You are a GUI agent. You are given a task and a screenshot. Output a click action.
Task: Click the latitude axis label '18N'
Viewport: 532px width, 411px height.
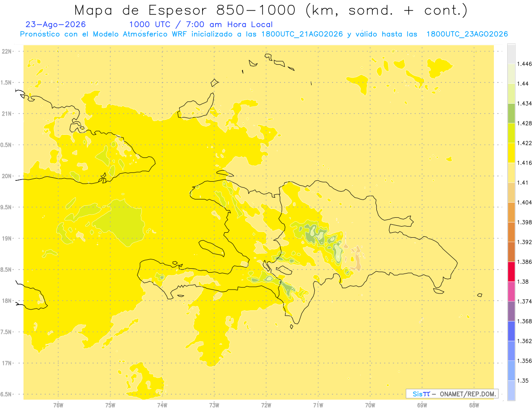(x=7, y=301)
